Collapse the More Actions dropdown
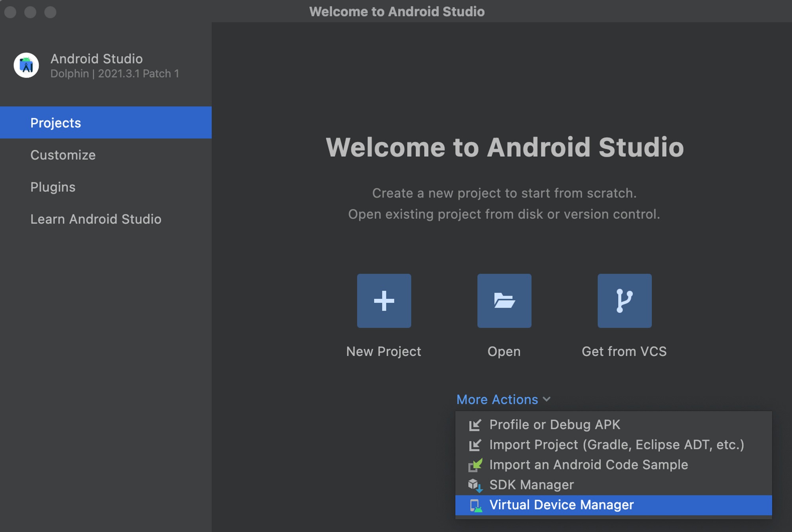792x532 pixels. pos(497,399)
